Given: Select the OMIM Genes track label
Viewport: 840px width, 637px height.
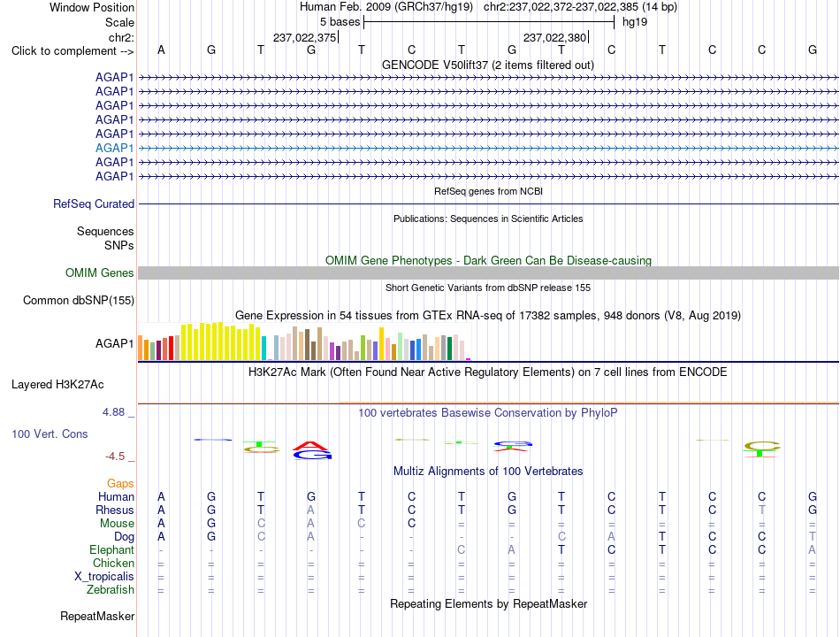Looking at the screenshot, I should tap(99, 272).
